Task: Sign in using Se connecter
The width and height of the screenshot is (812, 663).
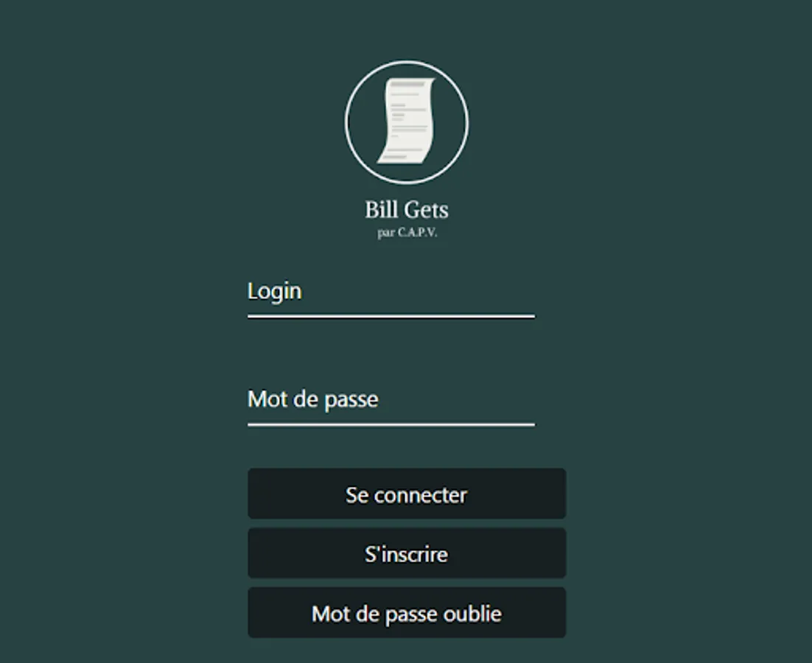Action: click(x=407, y=494)
